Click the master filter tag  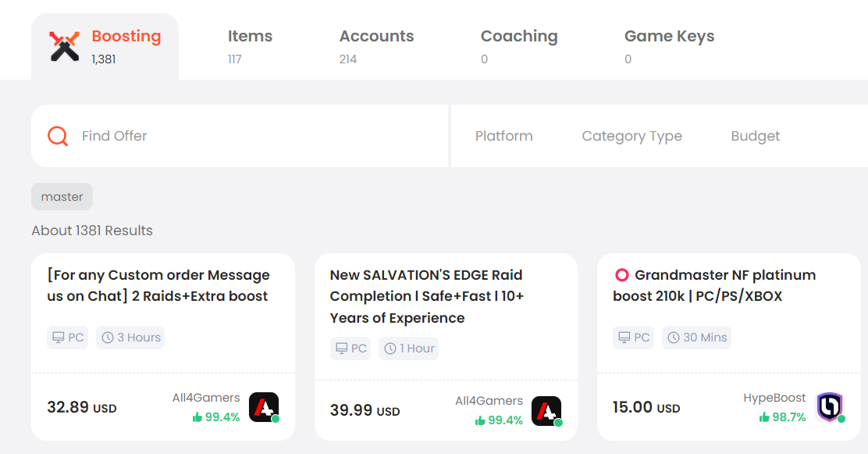[62, 197]
